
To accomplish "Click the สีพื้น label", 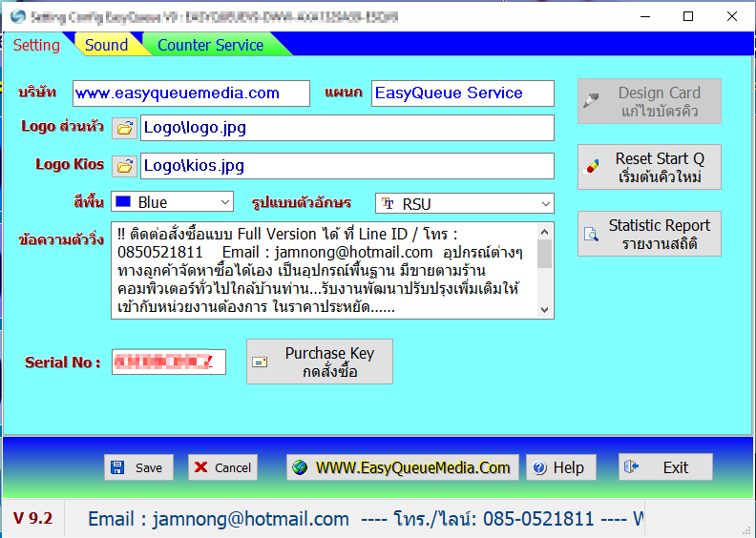I will pos(89,201).
